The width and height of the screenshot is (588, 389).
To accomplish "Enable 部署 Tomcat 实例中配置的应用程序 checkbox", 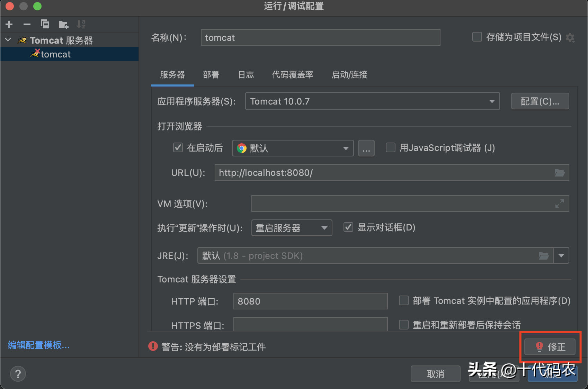I will pos(404,300).
